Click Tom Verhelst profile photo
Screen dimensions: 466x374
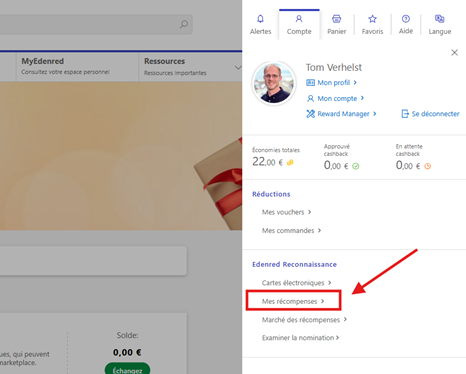[274, 83]
